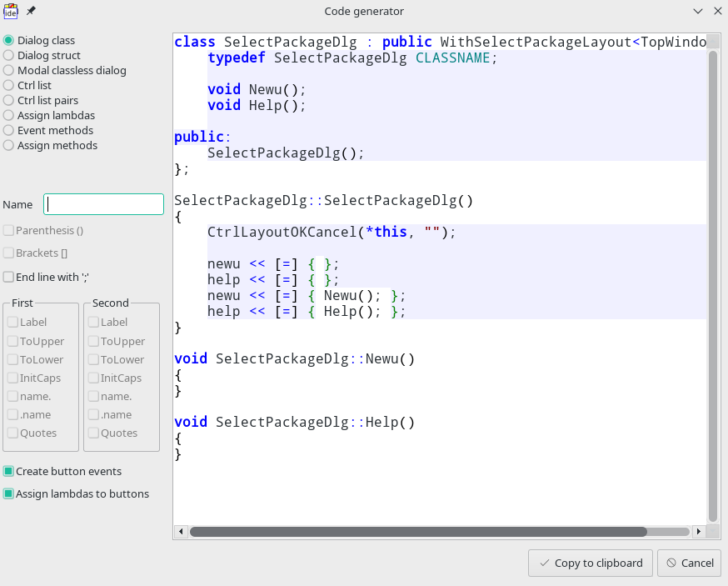
Task: Click the ide application icon in title bar
Action: pos(11,11)
